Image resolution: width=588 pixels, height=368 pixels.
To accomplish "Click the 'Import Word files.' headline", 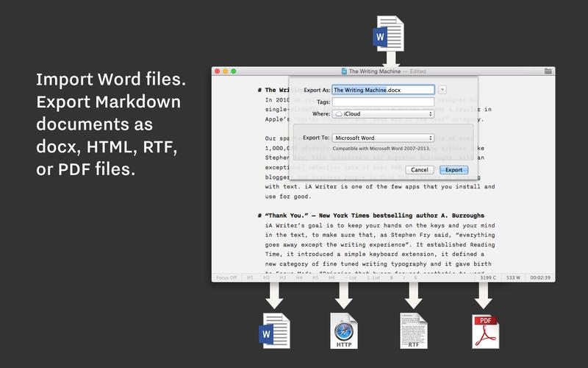I will [x=111, y=79].
